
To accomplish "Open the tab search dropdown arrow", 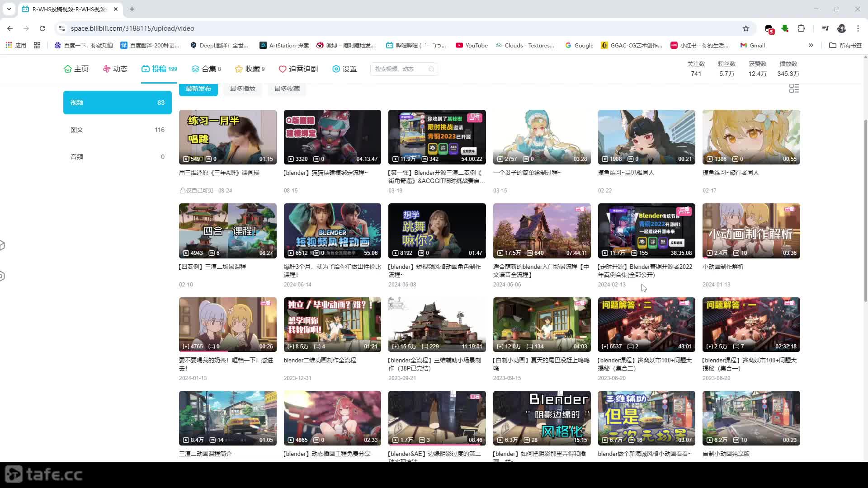I will click(9, 9).
